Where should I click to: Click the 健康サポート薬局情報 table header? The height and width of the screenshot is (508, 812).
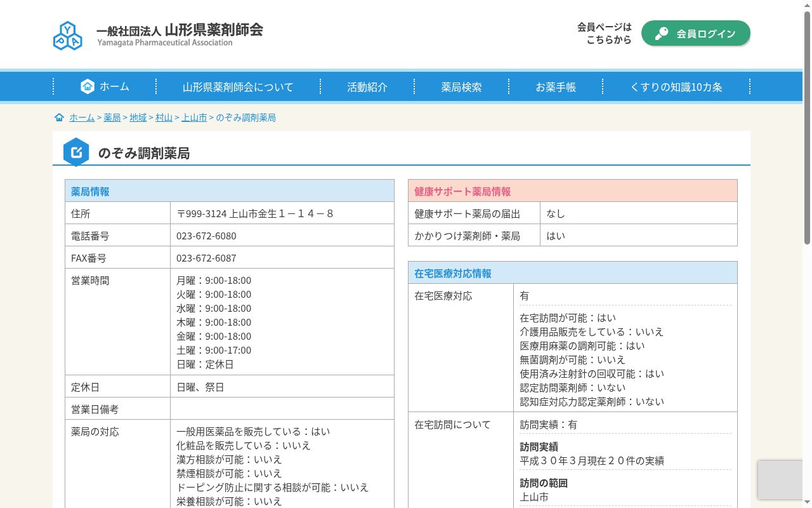tap(573, 191)
